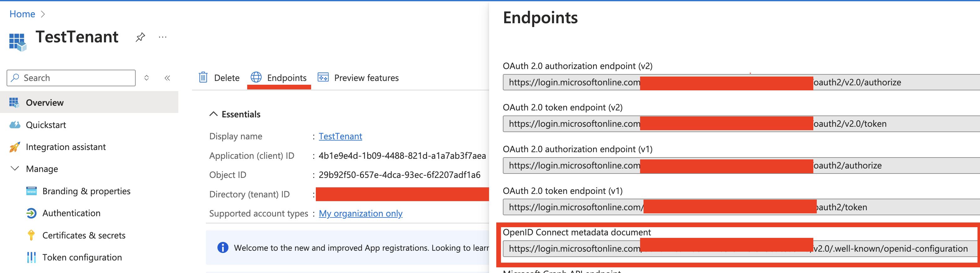This screenshot has height=273, width=980.
Task: Click the Quickstart cloud icon
Action: click(x=15, y=125)
